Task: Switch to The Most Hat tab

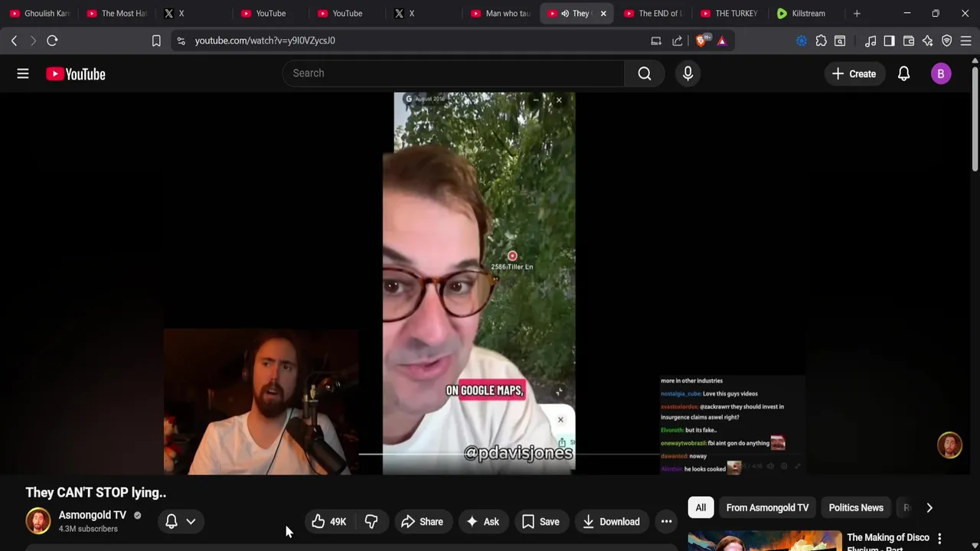Action: click(x=116, y=13)
